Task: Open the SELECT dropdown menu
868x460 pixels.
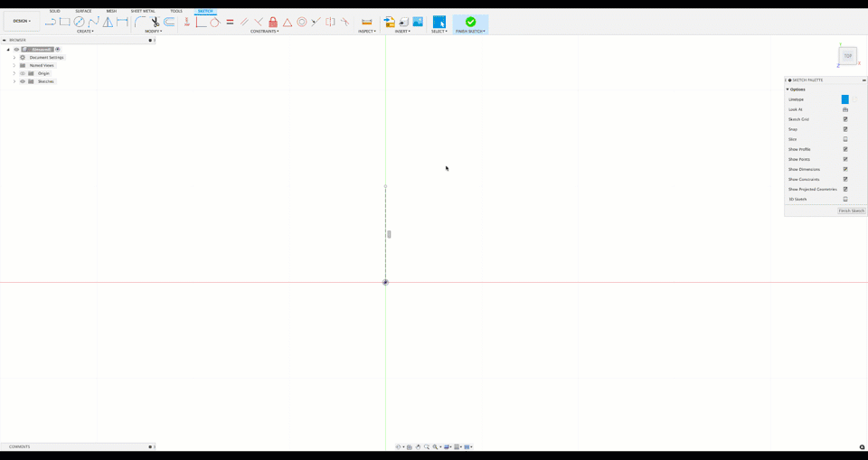Action: 439,32
